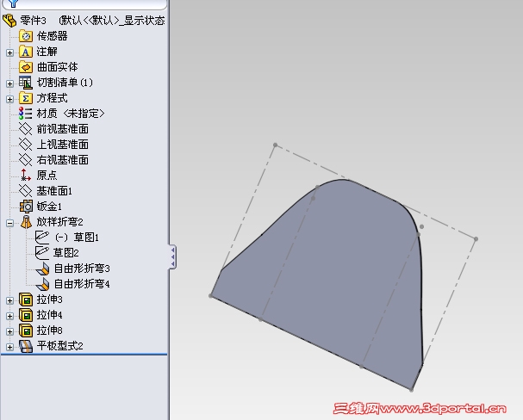523x420 pixels.
Task: Select the 注解 label
Action: coord(47,52)
